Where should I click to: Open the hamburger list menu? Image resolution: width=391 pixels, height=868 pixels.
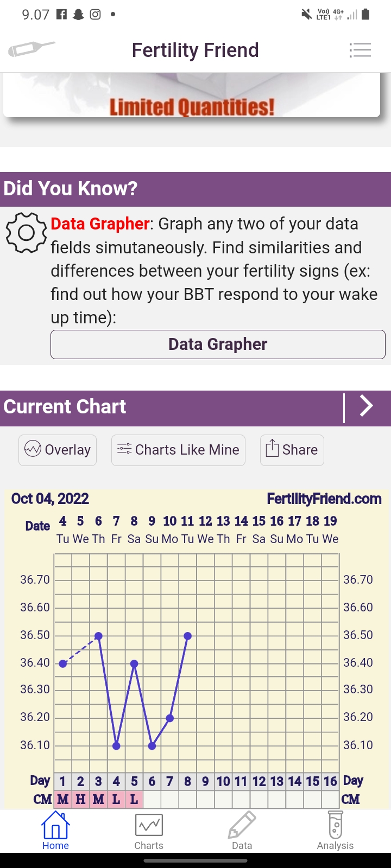pyautogui.click(x=360, y=50)
